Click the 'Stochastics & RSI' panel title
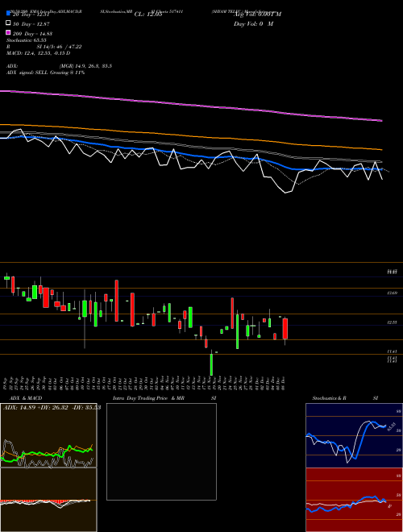Viewport: 403px width, 532px height. pyautogui.click(x=345, y=398)
